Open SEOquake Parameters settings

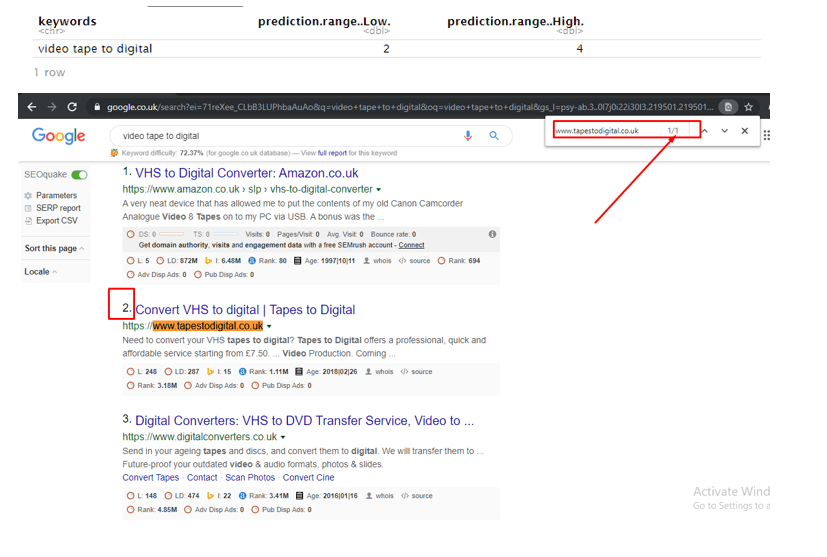51,195
